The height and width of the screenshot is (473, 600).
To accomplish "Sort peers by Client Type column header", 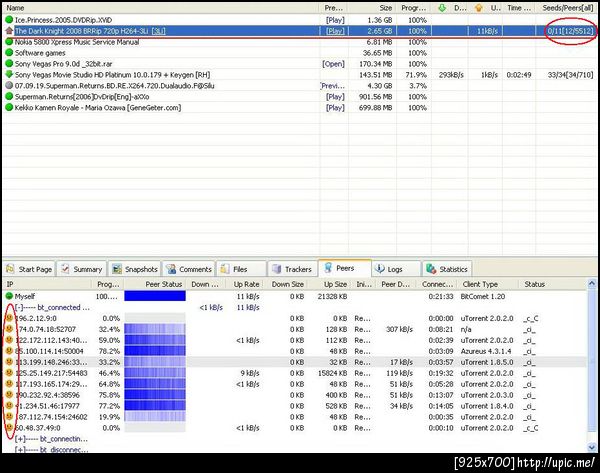I will click(x=488, y=284).
